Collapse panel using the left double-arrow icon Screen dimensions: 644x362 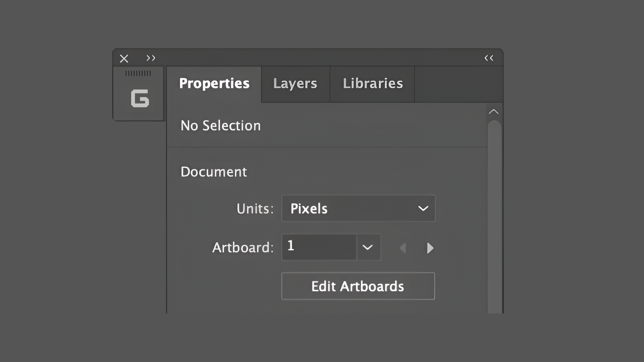click(489, 58)
